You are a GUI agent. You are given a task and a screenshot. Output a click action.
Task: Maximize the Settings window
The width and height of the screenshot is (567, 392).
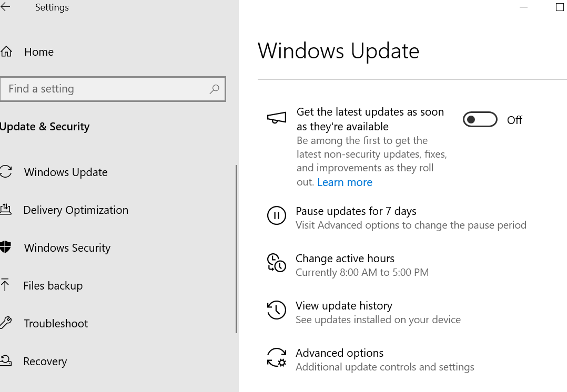(x=560, y=7)
